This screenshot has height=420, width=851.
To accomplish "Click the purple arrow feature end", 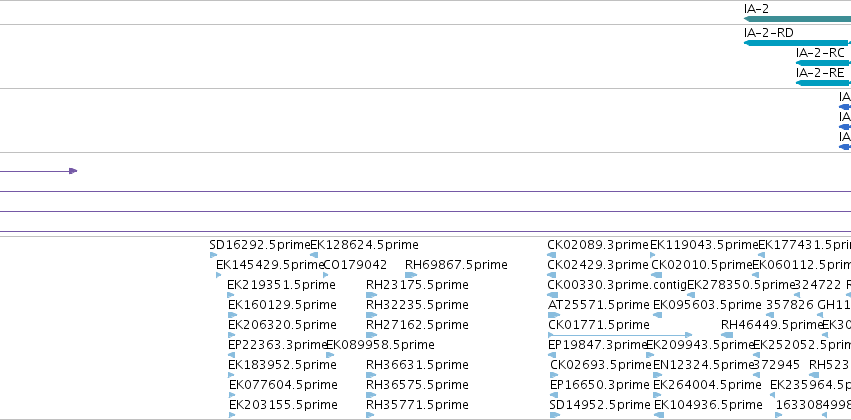I will tap(73, 171).
